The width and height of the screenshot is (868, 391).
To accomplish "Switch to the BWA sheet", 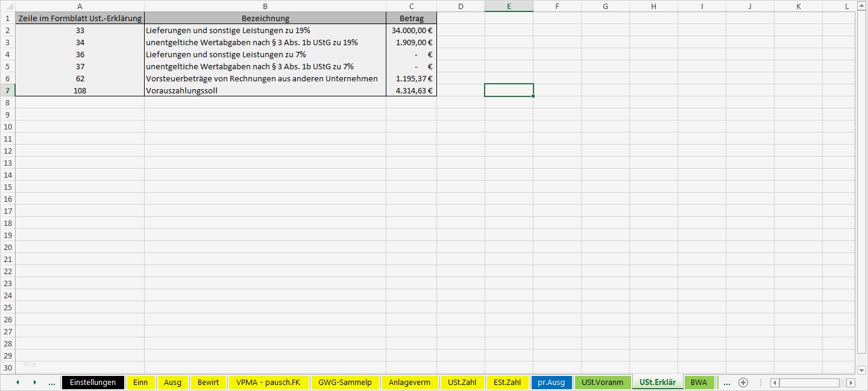I will pyautogui.click(x=699, y=382).
